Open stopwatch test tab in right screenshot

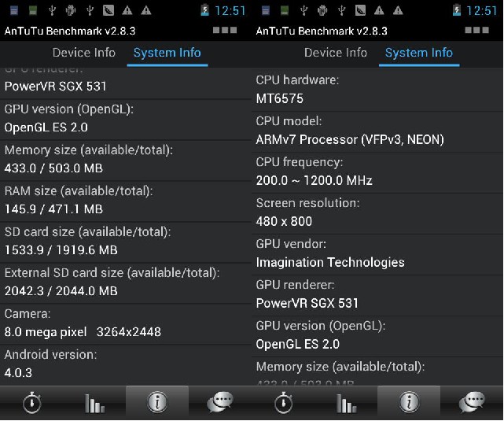click(x=284, y=402)
